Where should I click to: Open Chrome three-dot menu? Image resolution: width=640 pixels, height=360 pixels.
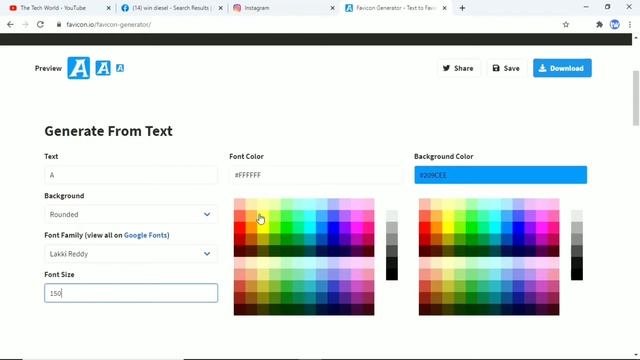click(x=630, y=24)
